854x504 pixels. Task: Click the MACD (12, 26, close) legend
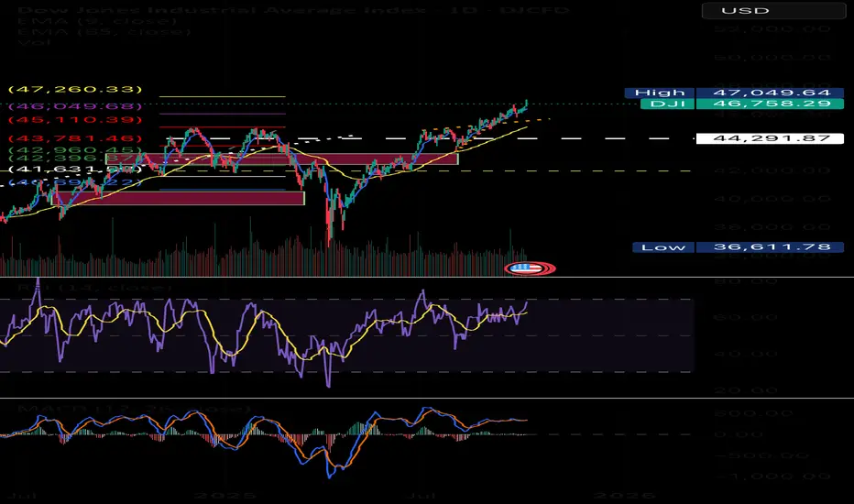[134, 408]
